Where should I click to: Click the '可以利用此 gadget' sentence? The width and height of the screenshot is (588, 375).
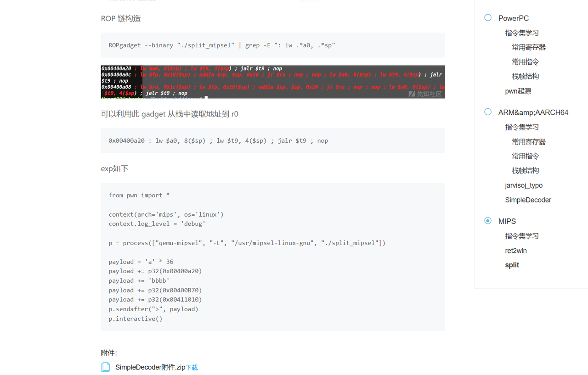pos(170,114)
